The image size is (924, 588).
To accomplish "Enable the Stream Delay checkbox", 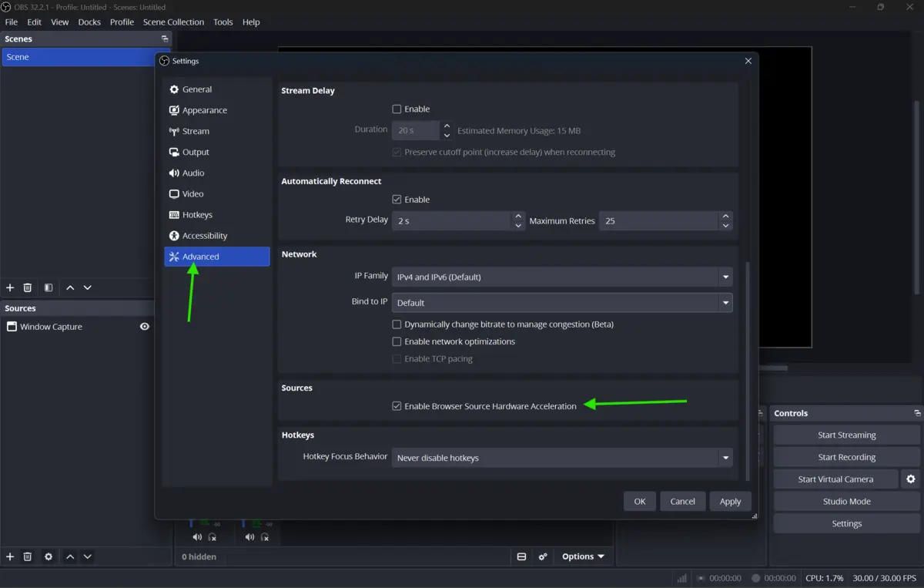I will 397,109.
